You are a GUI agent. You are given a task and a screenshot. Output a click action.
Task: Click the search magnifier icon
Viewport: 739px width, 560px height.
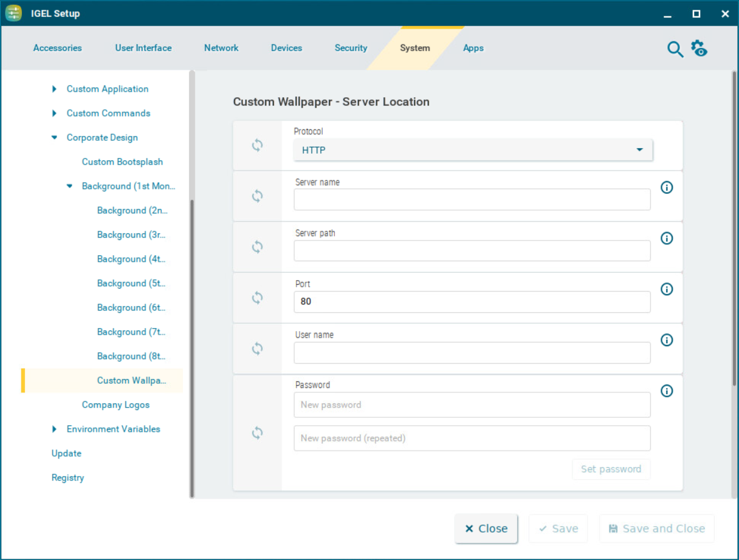tap(675, 49)
